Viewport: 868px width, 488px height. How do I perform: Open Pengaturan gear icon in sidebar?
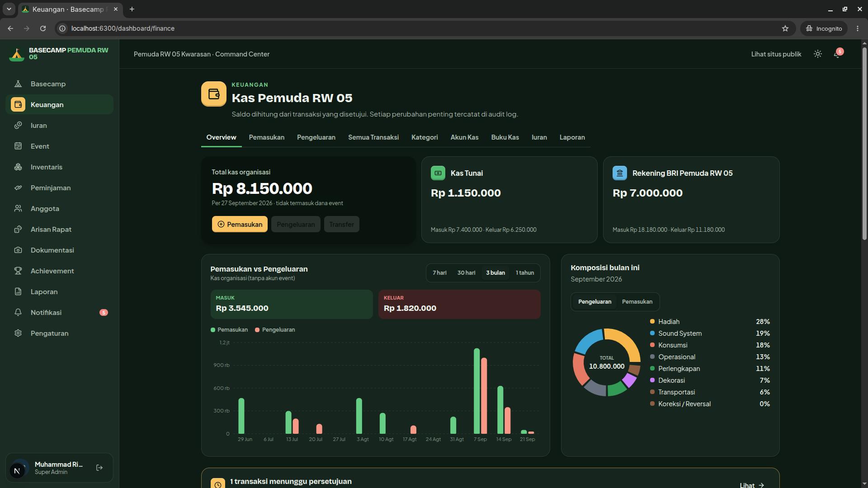coord(18,333)
